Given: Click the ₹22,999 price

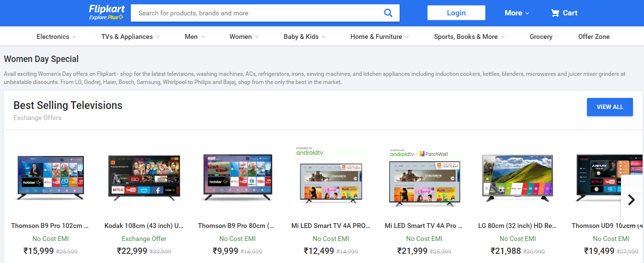Looking at the screenshot, I should 132,251.
